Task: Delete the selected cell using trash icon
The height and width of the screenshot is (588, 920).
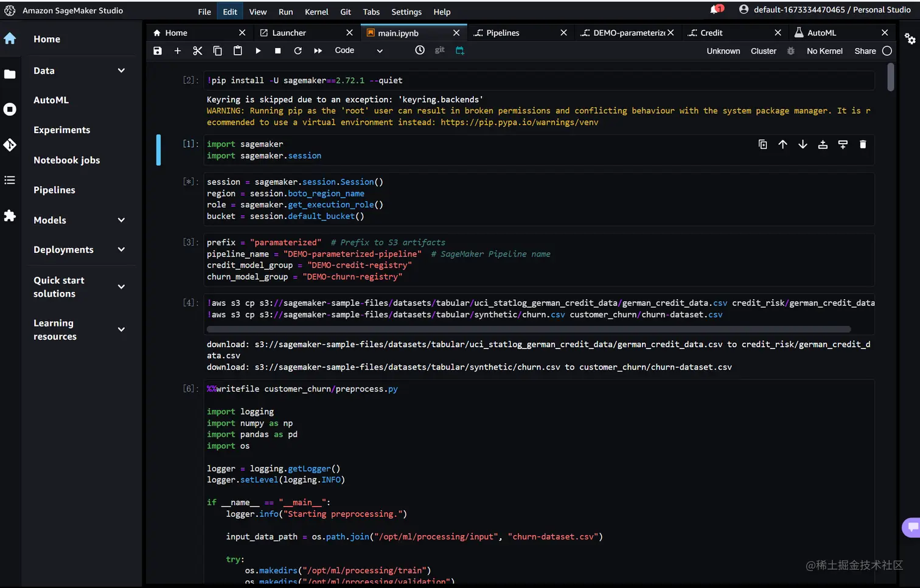Action: coord(862,145)
